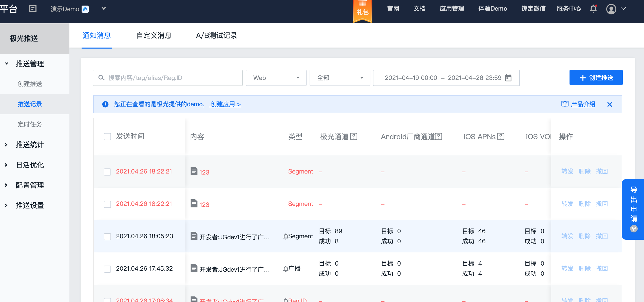The height and width of the screenshot is (302, 644).
Task: Check the 18:05:23 record row checkbox
Action: click(107, 236)
